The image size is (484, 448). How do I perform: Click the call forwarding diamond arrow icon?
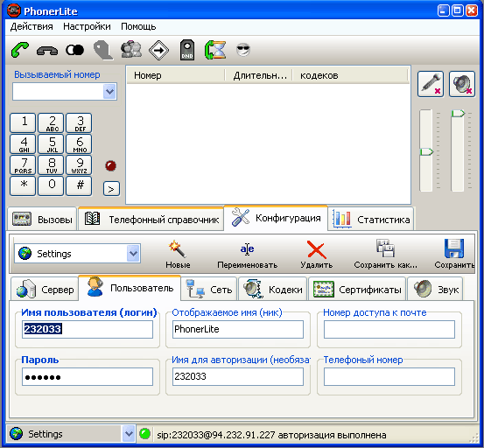158,50
